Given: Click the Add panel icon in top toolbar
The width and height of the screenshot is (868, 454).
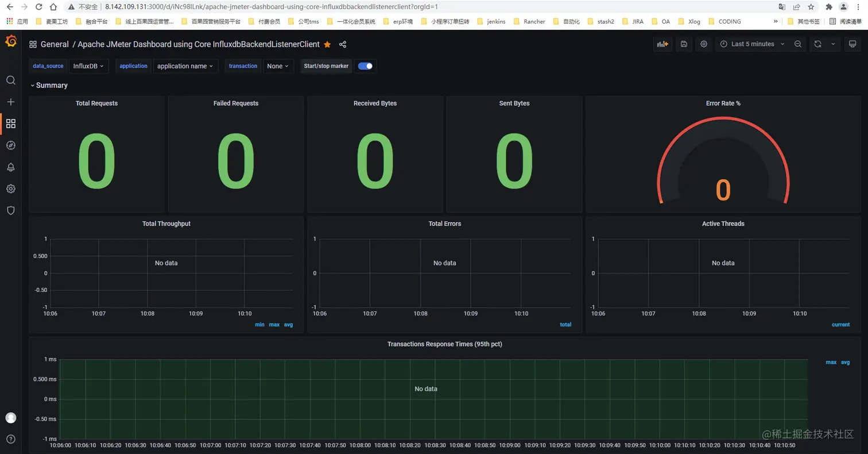Looking at the screenshot, I should tap(662, 44).
